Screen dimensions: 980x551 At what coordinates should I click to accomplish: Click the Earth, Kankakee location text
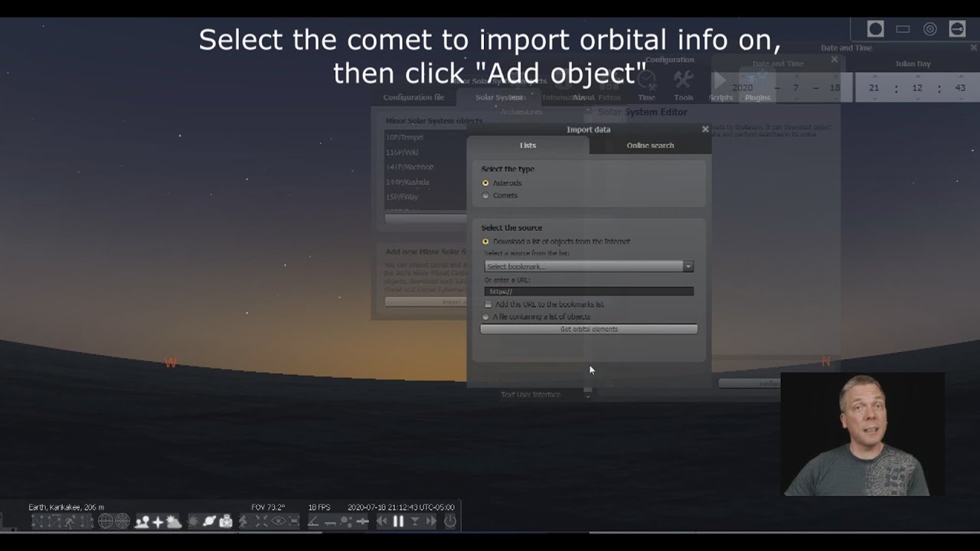pos(66,507)
